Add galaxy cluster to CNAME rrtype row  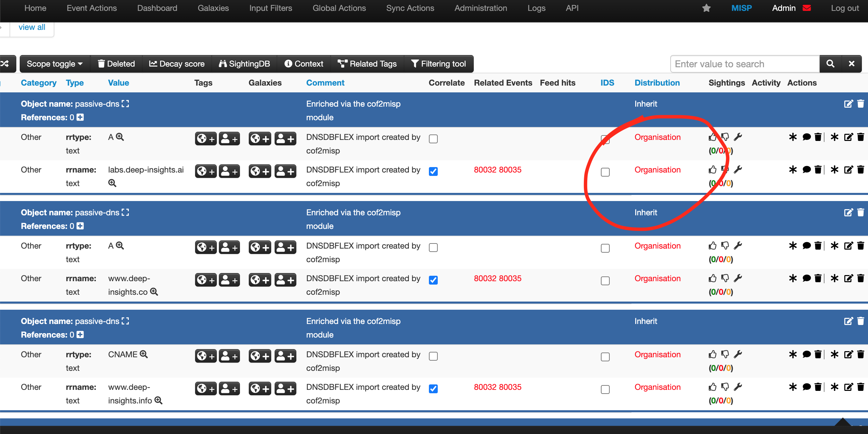tap(260, 356)
